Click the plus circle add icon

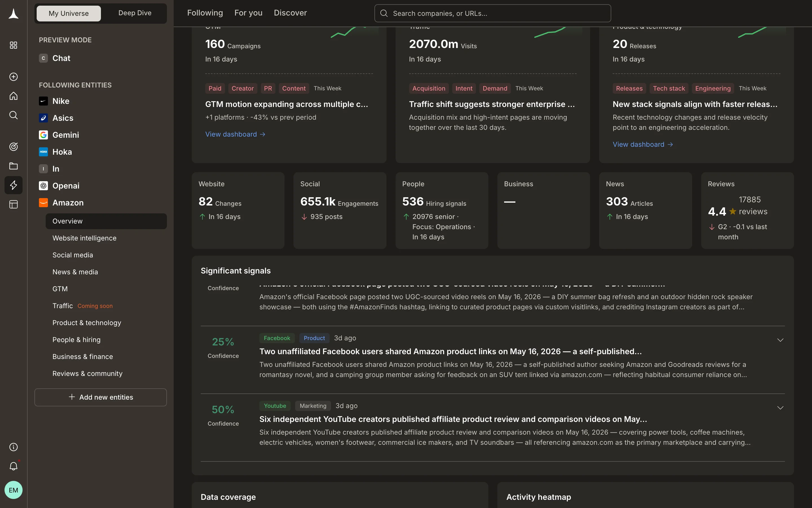[x=14, y=76]
